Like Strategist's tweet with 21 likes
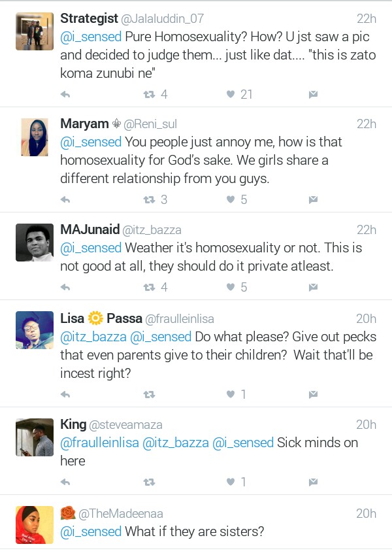392x557 pixels. coord(231,95)
